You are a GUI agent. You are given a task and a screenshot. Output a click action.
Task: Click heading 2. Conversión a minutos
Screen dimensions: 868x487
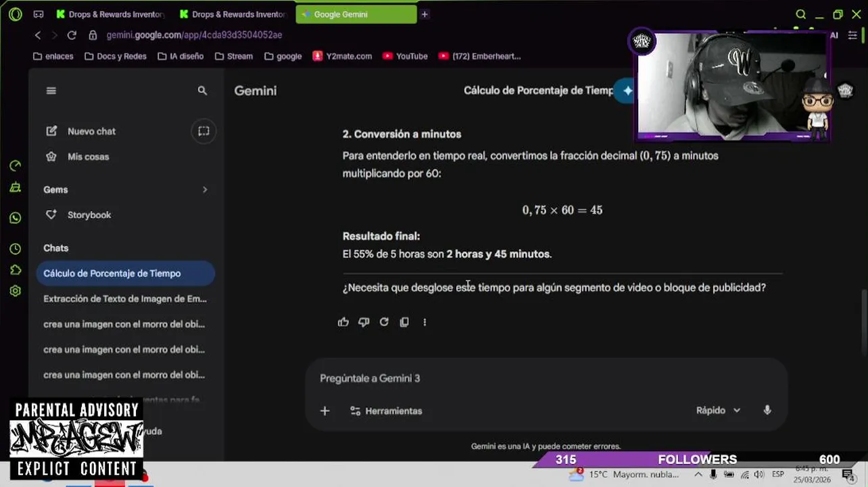[402, 134]
